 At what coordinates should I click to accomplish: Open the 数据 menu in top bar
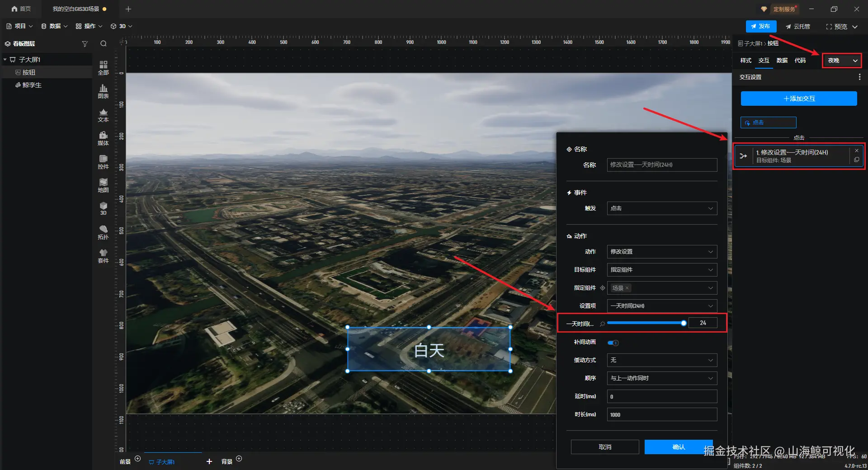(54, 26)
